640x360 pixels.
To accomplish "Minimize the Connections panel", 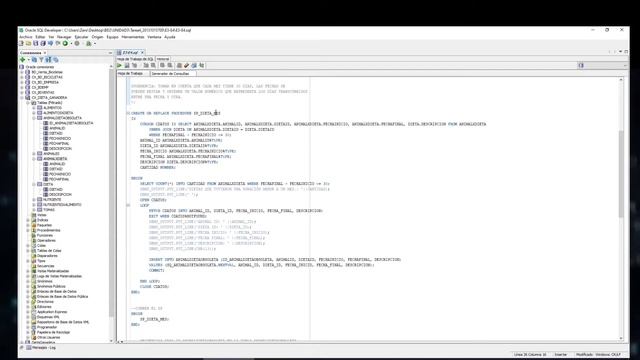I will pos(110,53).
